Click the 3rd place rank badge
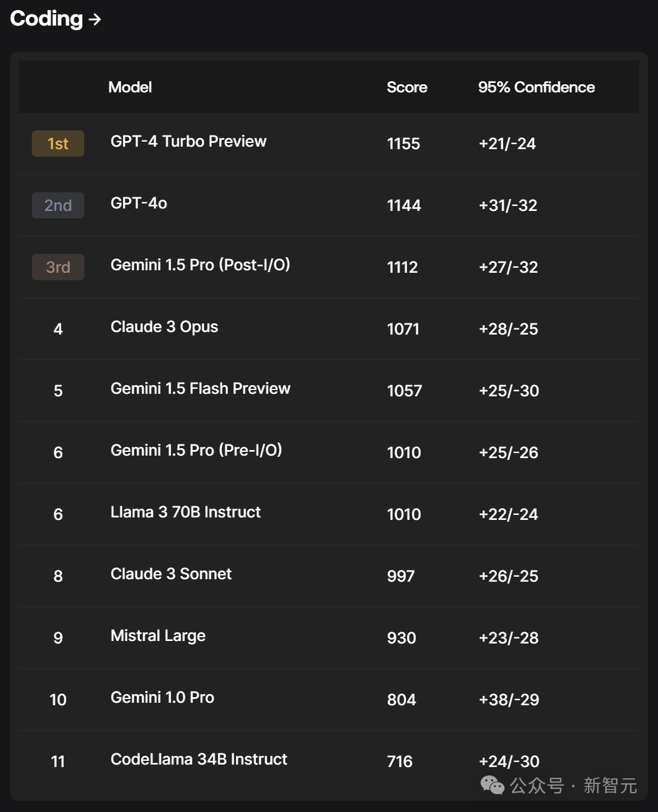Viewport: 658px width, 812px height. (58, 267)
